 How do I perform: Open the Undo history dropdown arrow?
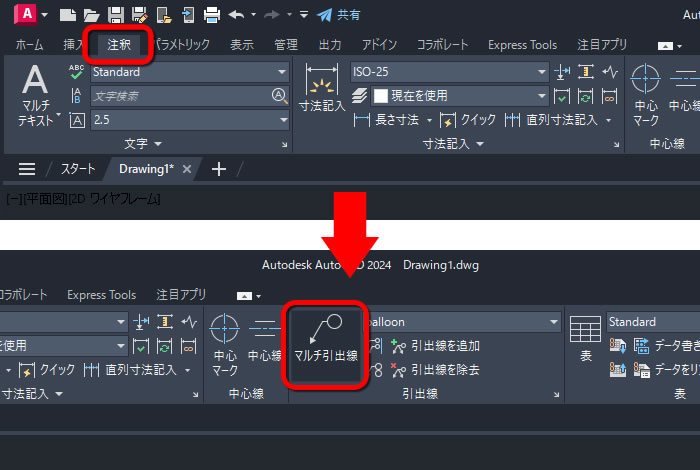pyautogui.click(x=253, y=15)
